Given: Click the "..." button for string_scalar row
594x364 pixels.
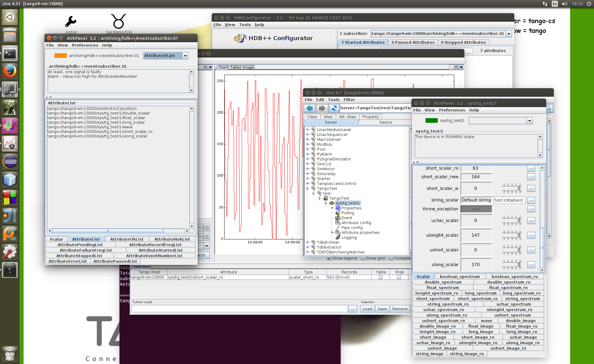Looking at the screenshot, I should (x=531, y=200).
